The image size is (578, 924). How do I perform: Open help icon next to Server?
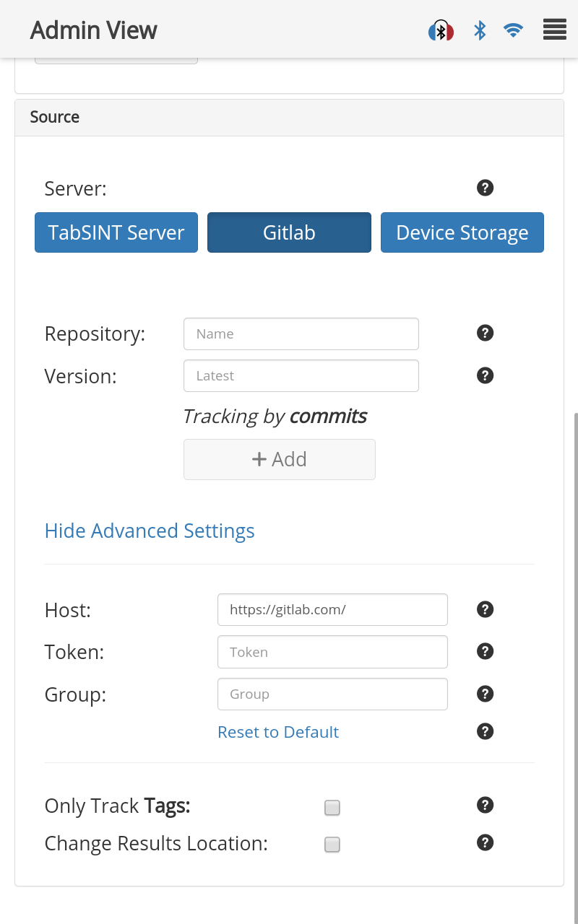point(485,188)
